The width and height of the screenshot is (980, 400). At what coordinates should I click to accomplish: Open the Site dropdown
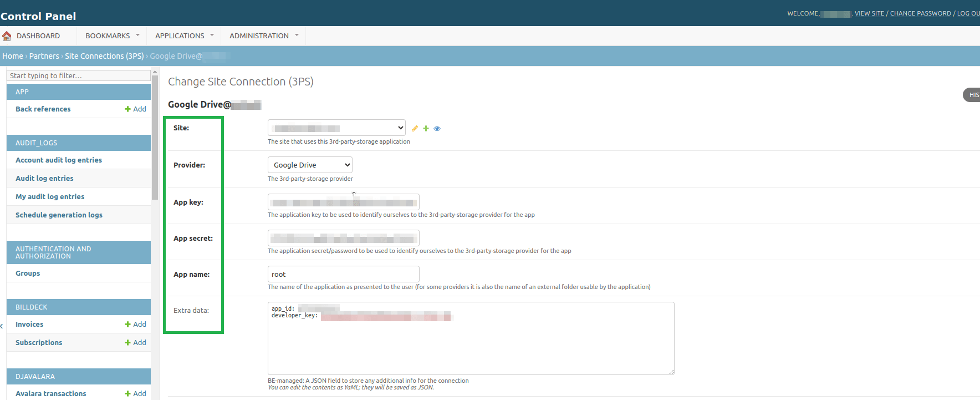pyautogui.click(x=336, y=128)
